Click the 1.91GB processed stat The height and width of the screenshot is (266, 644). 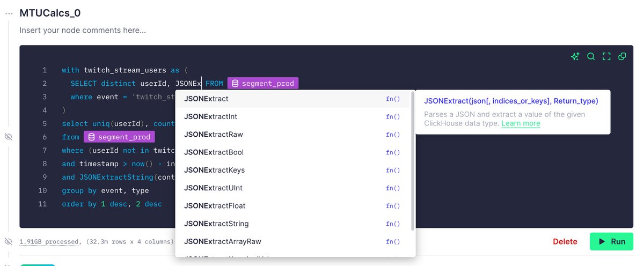(x=49, y=242)
